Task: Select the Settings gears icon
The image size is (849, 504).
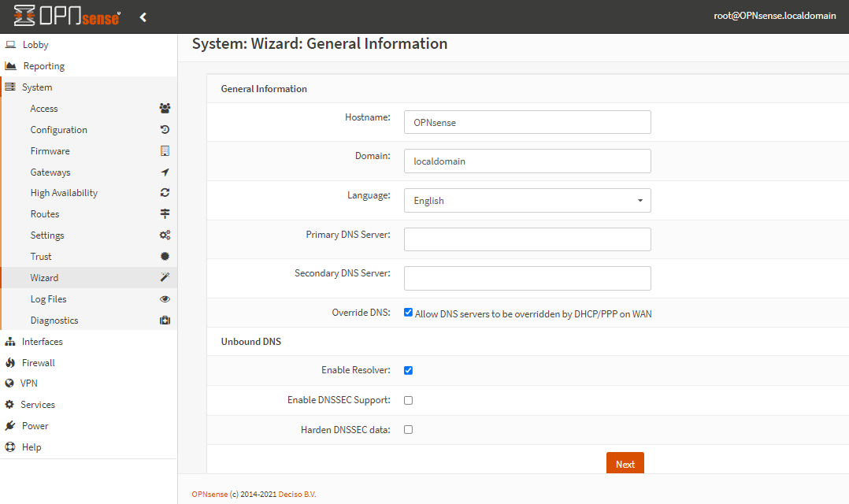Action: (164, 235)
